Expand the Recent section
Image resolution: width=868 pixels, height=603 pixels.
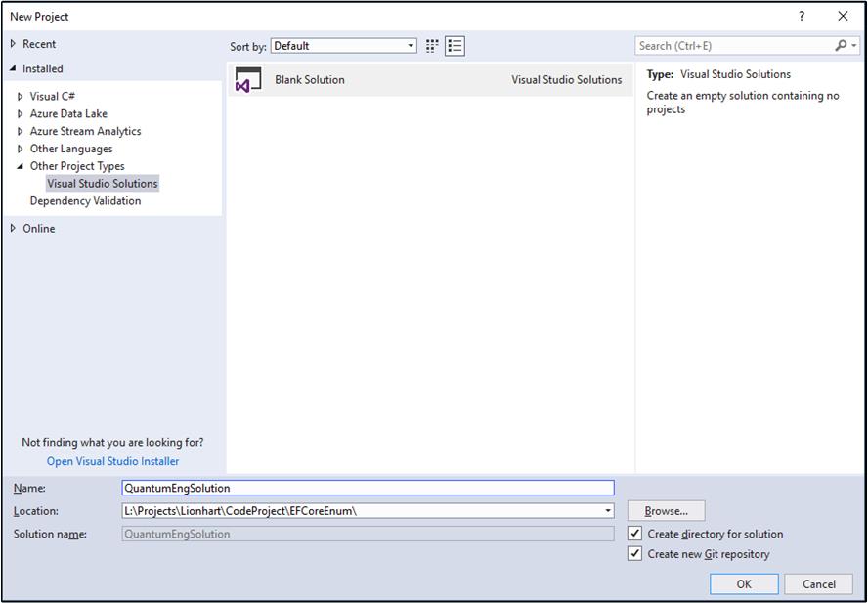[x=14, y=44]
